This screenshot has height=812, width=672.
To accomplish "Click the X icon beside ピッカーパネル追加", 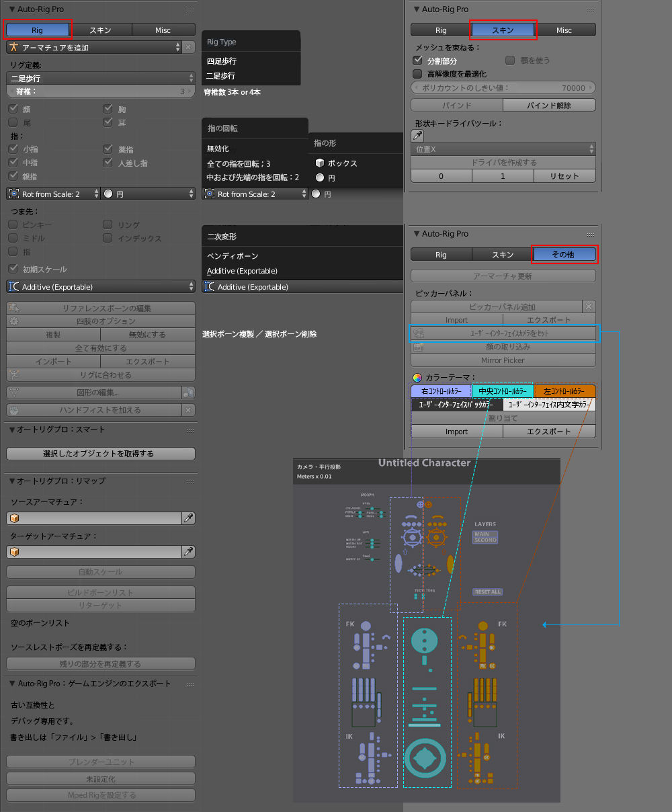I will tap(589, 307).
